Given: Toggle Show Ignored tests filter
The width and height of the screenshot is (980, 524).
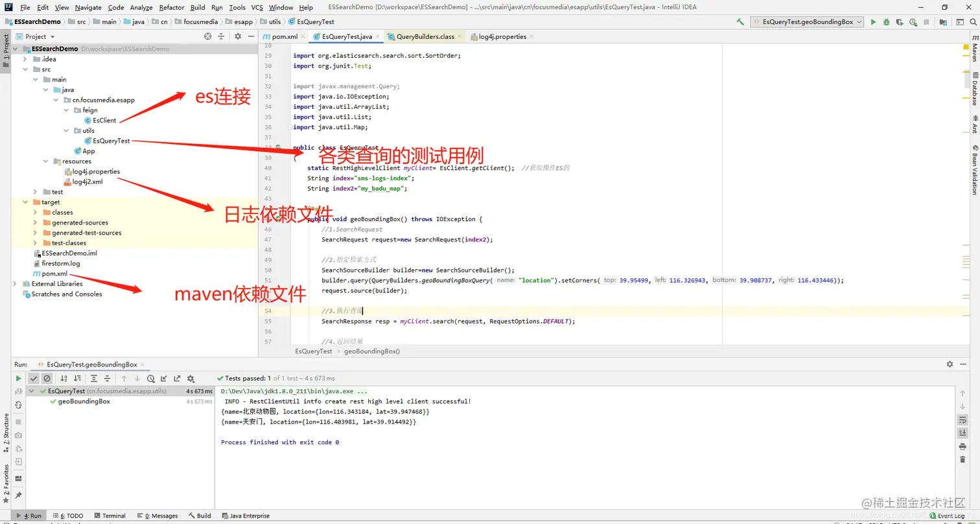Looking at the screenshot, I should click(47, 378).
